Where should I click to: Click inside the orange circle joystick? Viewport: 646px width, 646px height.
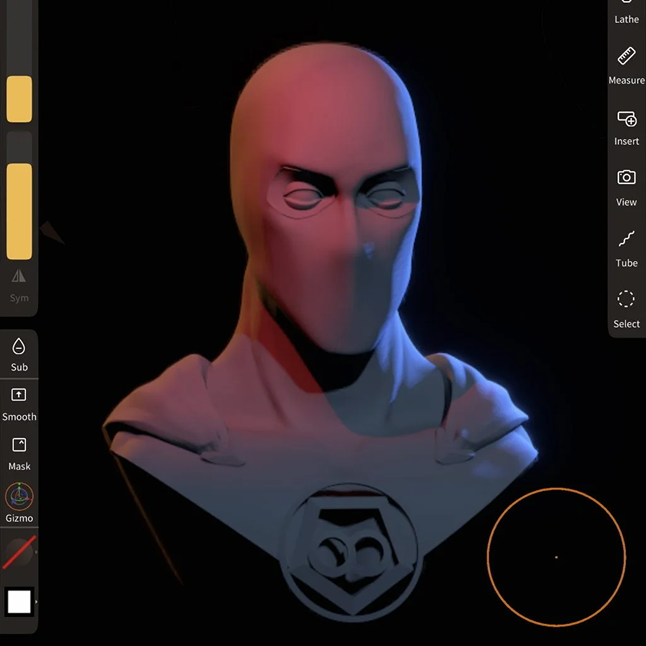[x=556, y=557]
